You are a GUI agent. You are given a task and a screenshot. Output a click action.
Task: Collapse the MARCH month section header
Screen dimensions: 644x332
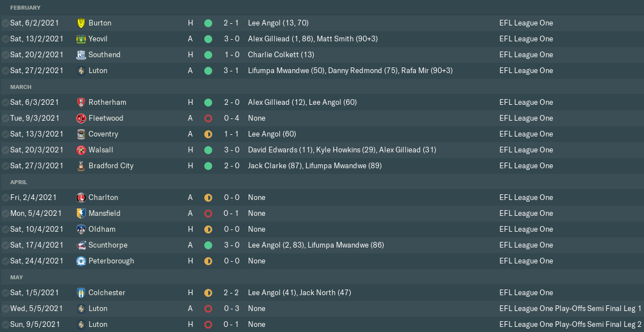pos(21,87)
